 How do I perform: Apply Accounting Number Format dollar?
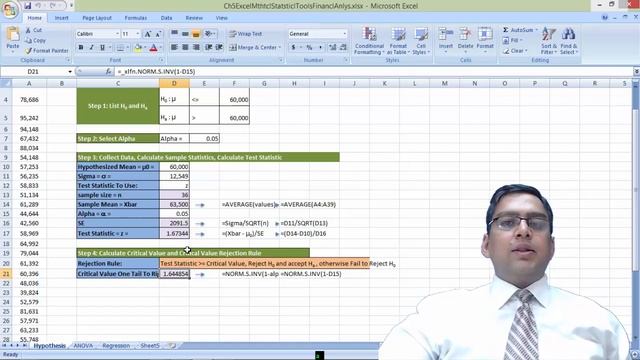point(293,48)
